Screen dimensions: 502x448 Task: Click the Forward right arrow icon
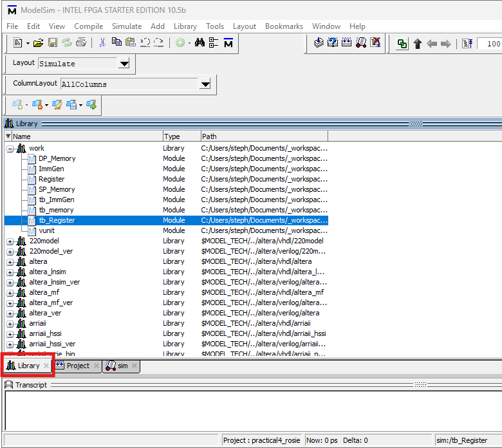pos(445,44)
